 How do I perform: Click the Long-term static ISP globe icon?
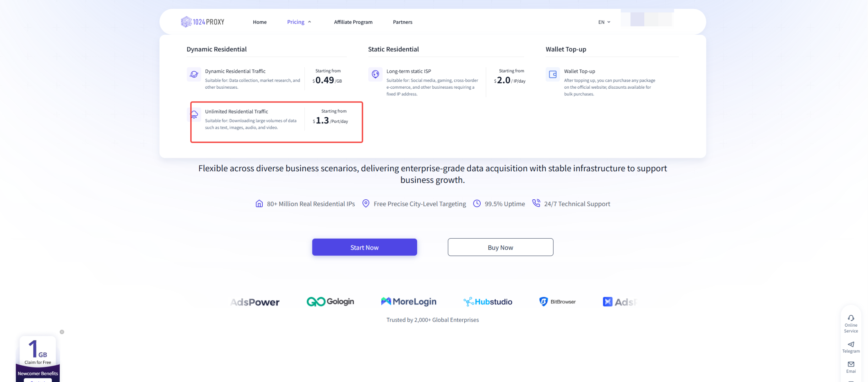(x=375, y=74)
